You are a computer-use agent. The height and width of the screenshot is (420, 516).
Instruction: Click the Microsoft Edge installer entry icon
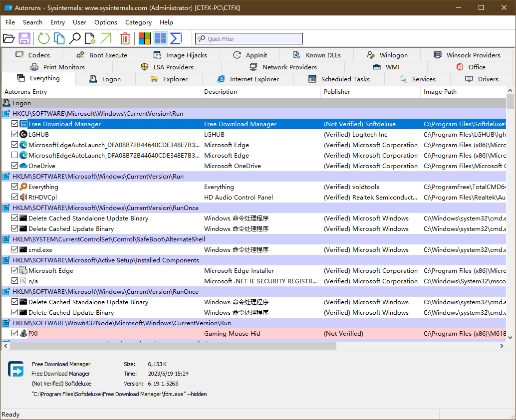point(23,270)
